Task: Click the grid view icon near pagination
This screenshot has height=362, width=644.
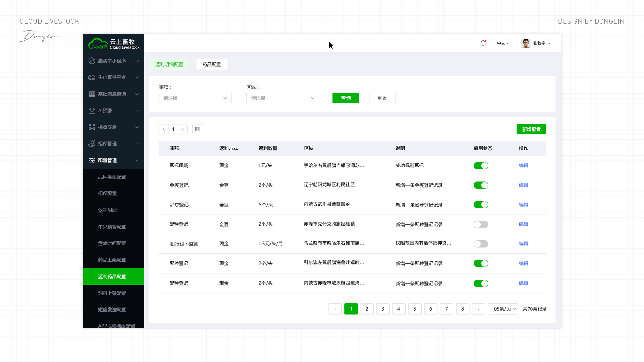Action: [197, 129]
